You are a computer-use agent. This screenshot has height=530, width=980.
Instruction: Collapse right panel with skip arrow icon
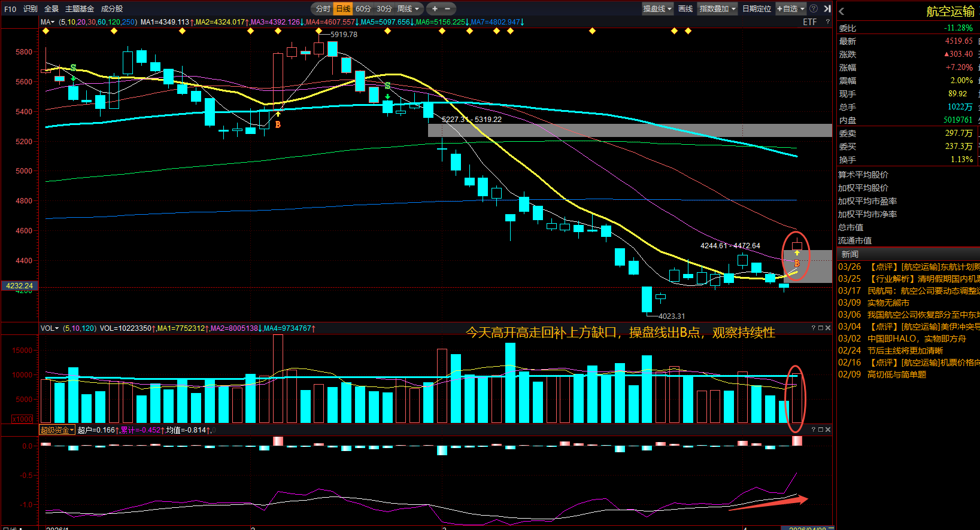point(827,8)
